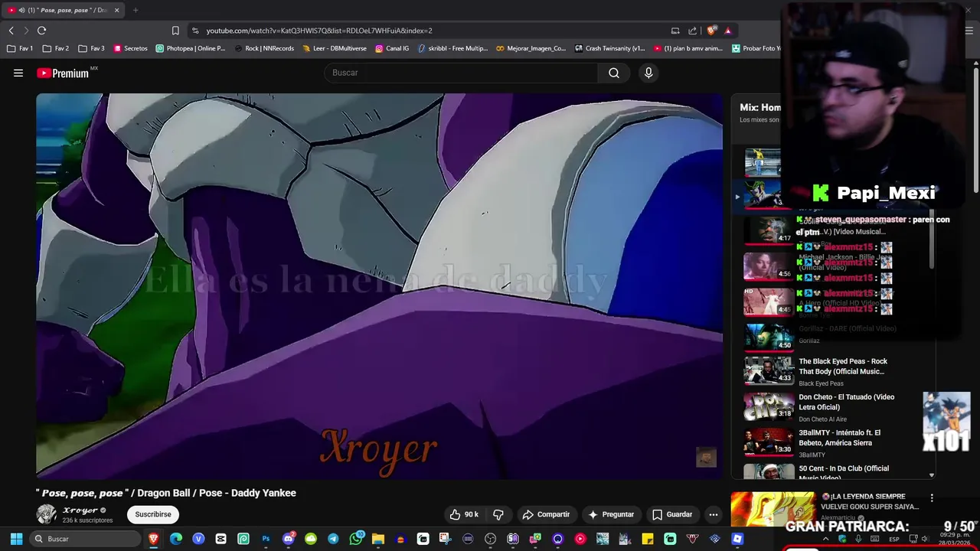Viewport: 980px width, 551px height.
Task: Click the Goku Super Saiyan thumbnail
Action: point(773,509)
